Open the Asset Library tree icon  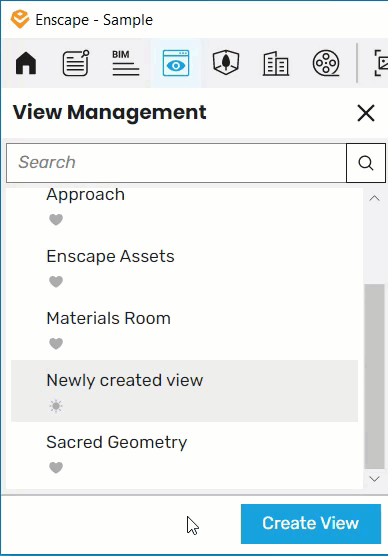[x=226, y=63]
